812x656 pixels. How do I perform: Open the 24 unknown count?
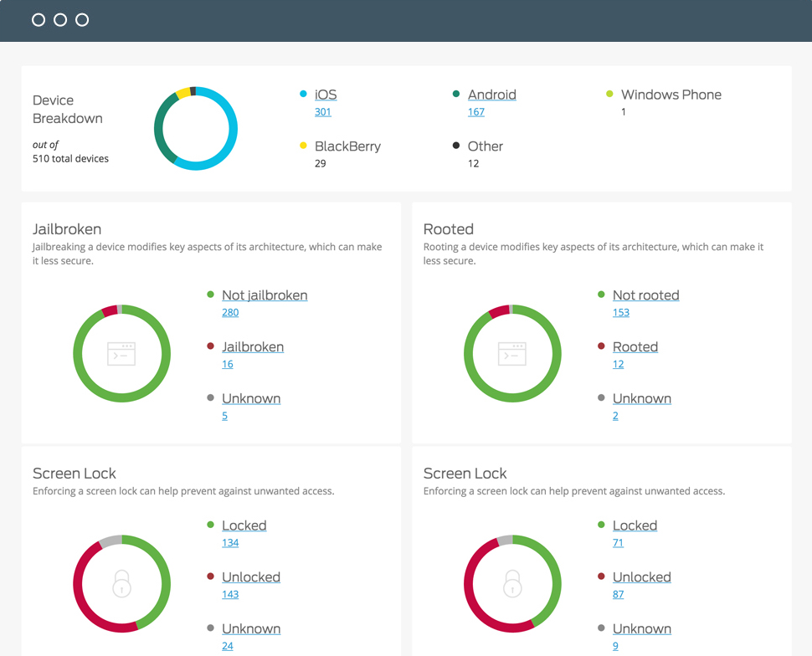click(x=228, y=646)
